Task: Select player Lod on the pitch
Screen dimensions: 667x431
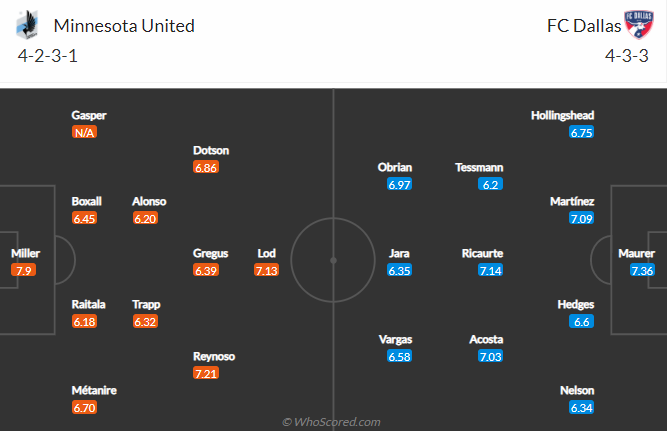Action: (266, 253)
